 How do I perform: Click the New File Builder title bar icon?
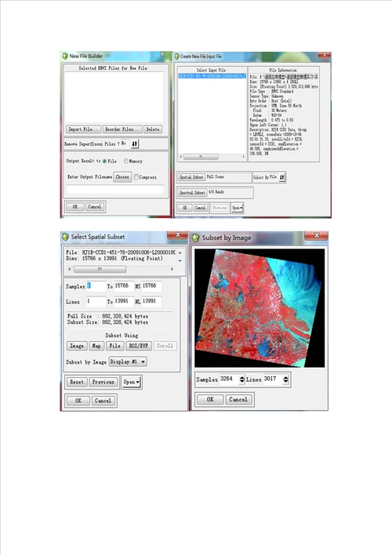pyautogui.click(x=65, y=56)
